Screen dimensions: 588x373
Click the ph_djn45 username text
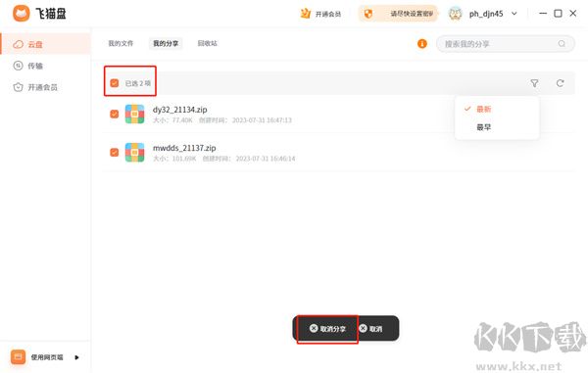point(486,14)
